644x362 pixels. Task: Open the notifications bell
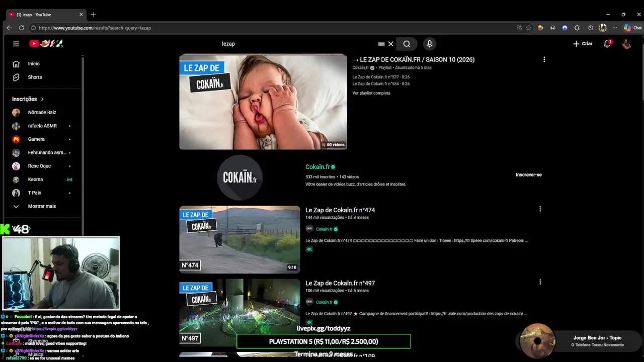[607, 44]
